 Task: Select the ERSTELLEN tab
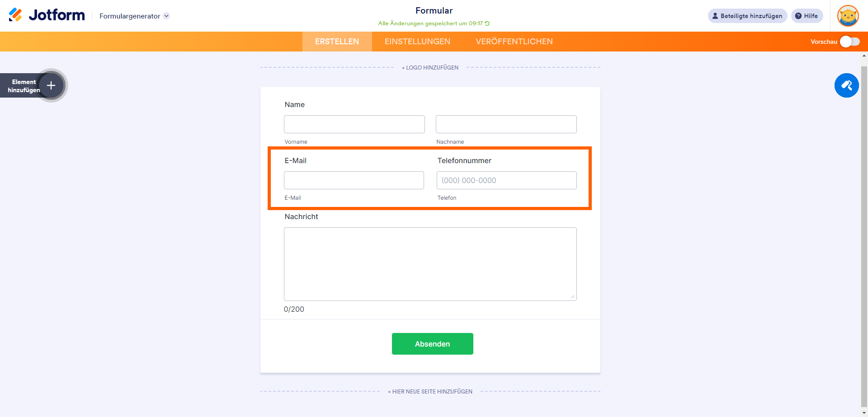pyautogui.click(x=337, y=42)
